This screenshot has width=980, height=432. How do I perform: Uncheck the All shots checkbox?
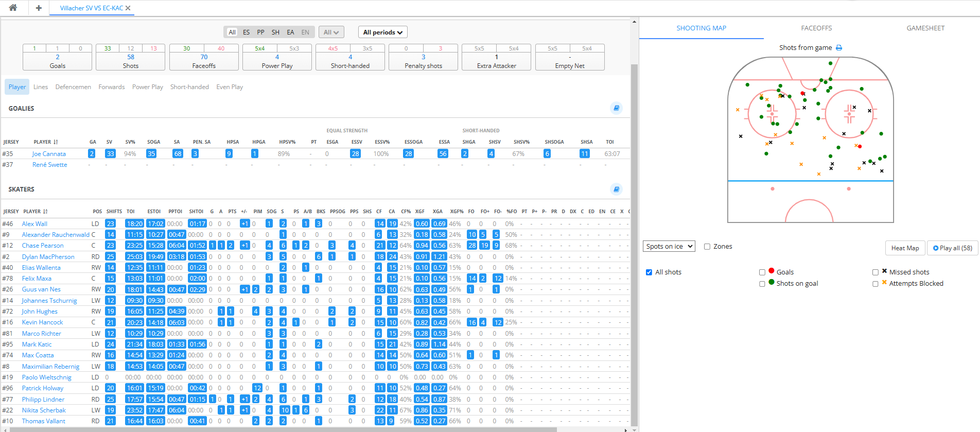649,272
